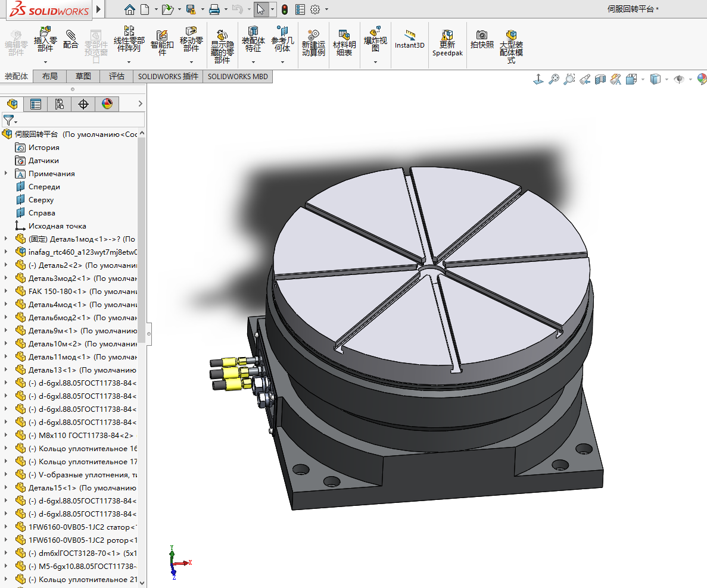Select the Спереди plane in tree
This screenshot has width=707, height=588.
click(x=44, y=187)
